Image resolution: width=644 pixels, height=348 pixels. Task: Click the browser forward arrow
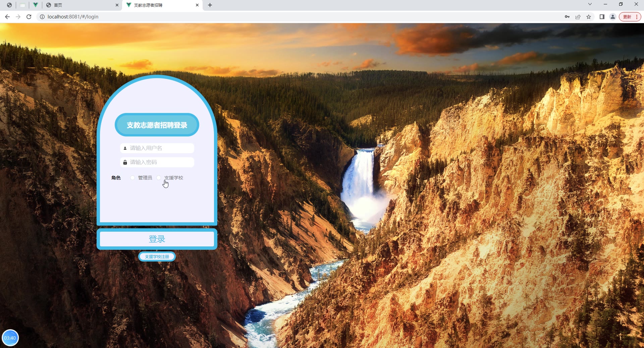pyautogui.click(x=18, y=17)
